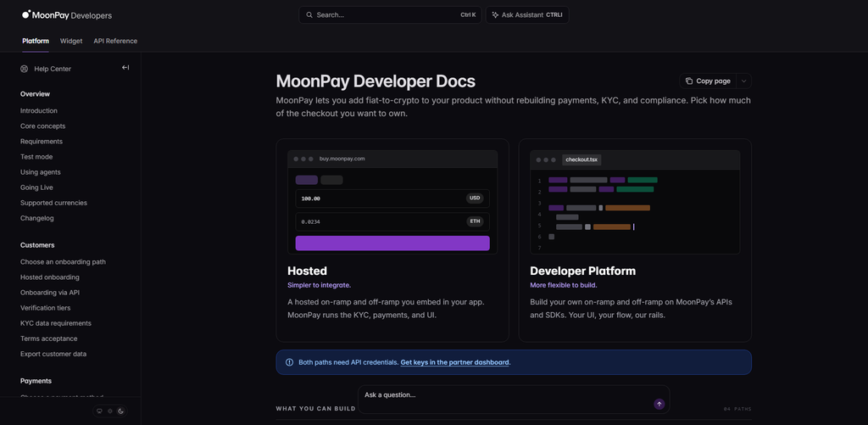Open Onboarding via API in the sidebar

(50, 293)
